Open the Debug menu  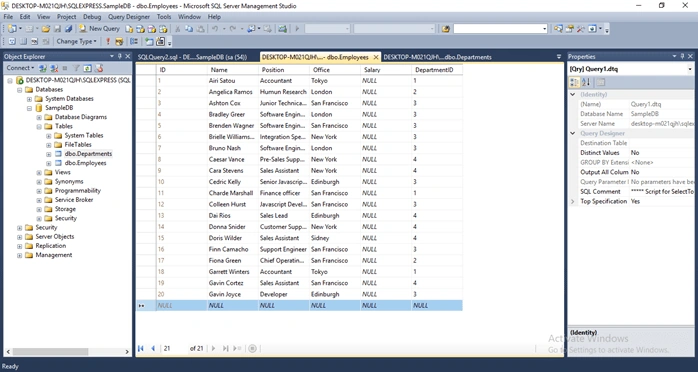(92, 17)
